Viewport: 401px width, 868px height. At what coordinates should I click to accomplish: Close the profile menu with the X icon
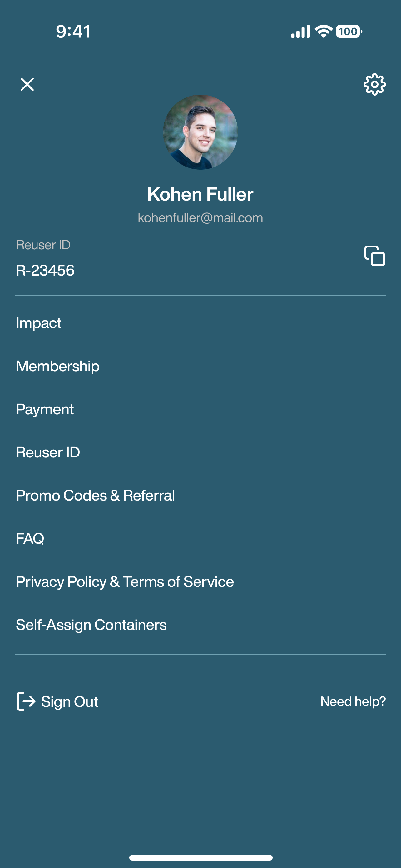pos(27,84)
